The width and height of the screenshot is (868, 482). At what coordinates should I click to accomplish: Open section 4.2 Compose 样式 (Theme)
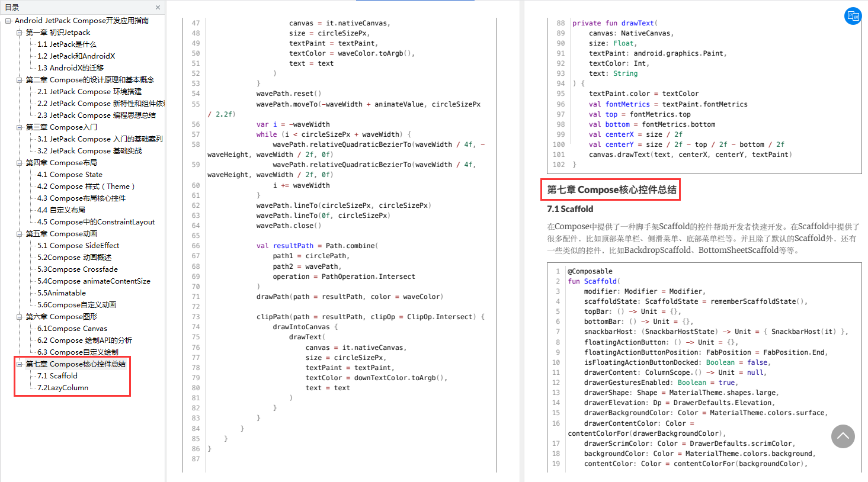click(86, 187)
